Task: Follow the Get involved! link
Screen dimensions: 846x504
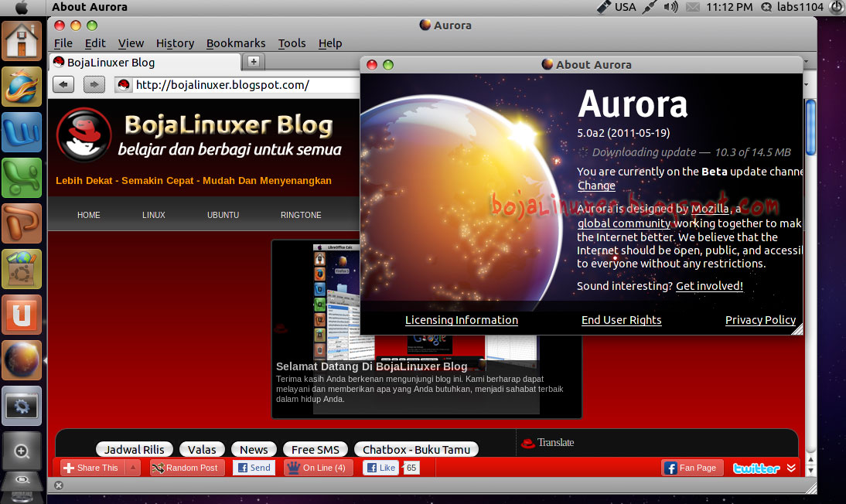Action: coord(709,285)
